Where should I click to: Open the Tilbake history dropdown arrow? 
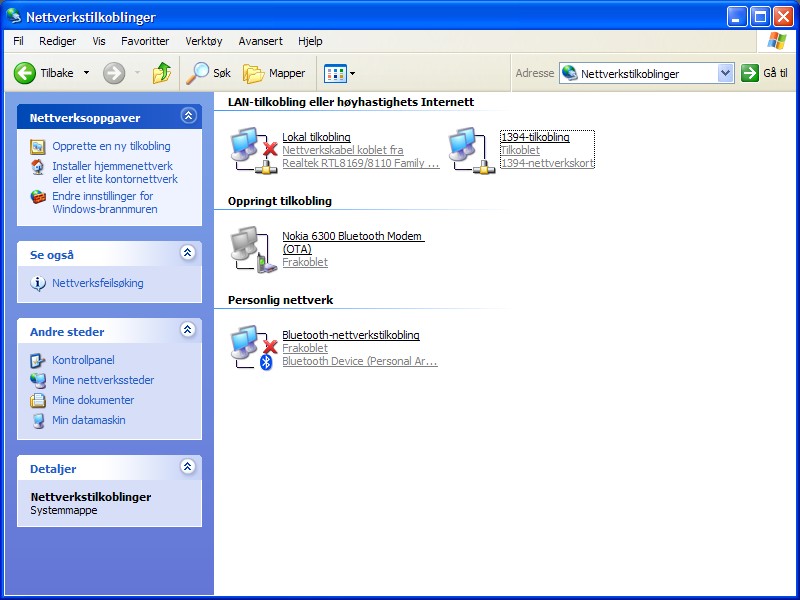tap(86, 73)
